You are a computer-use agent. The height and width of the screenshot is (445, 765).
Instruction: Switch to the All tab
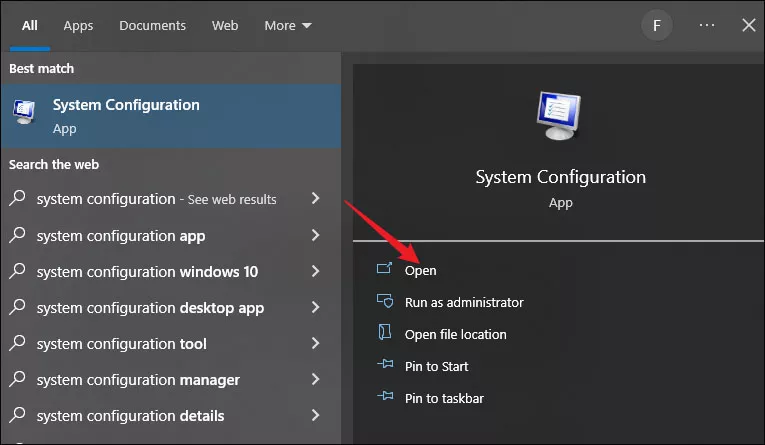tap(30, 25)
